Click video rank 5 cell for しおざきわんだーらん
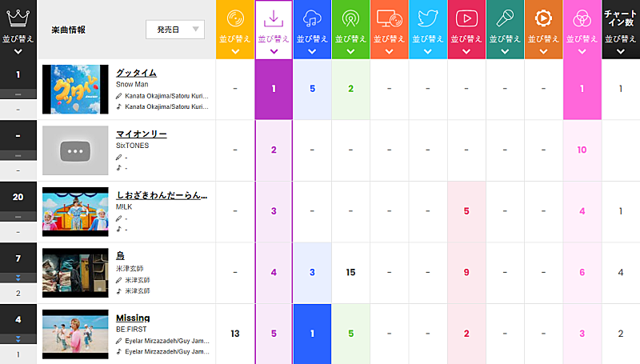This screenshot has height=364, width=640. click(466, 211)
